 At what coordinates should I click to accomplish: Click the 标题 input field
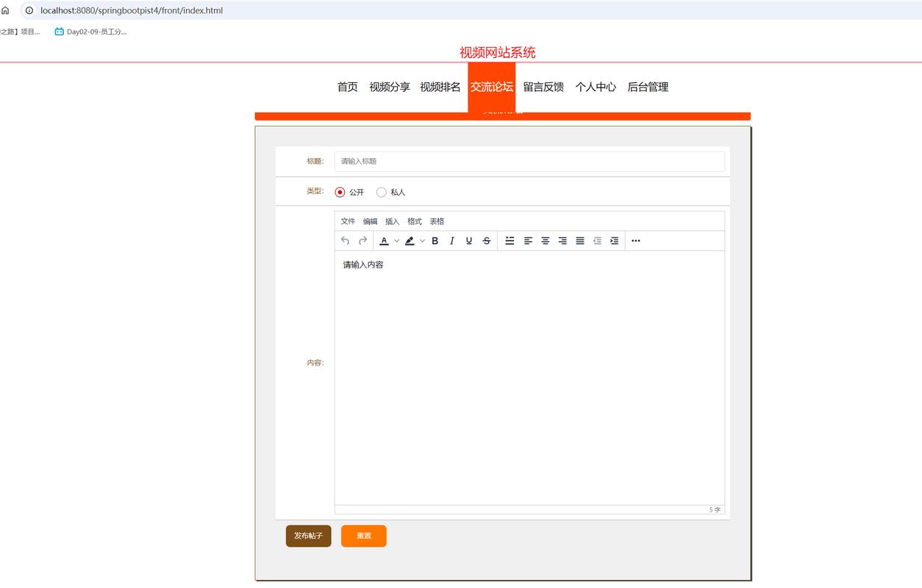(529, 161)
